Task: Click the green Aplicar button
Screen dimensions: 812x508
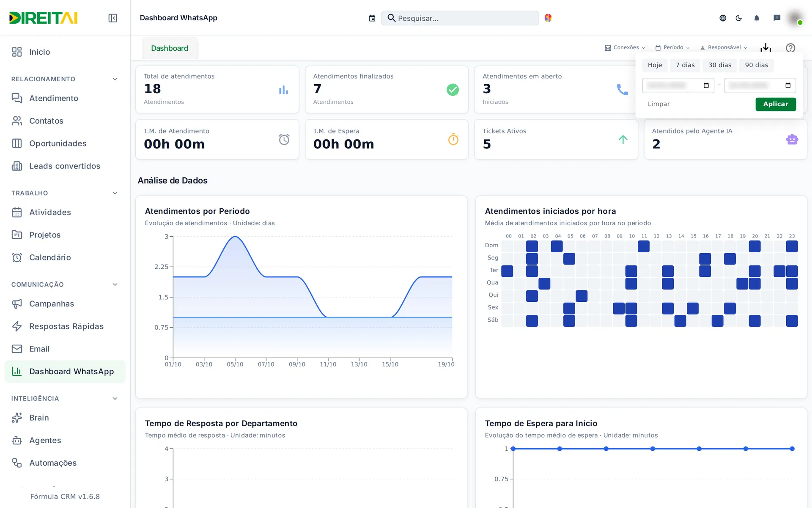Action: [776, 104]
